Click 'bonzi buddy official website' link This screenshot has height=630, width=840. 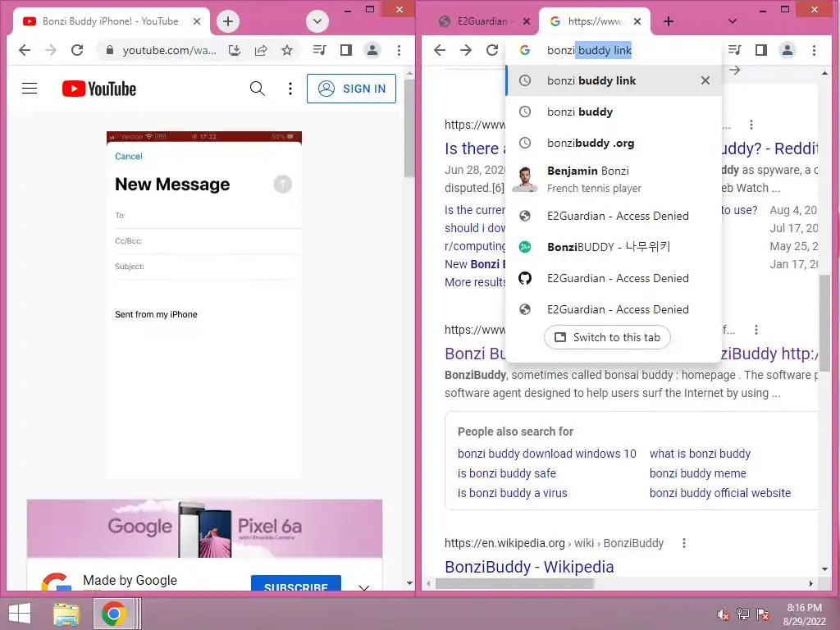720,493
